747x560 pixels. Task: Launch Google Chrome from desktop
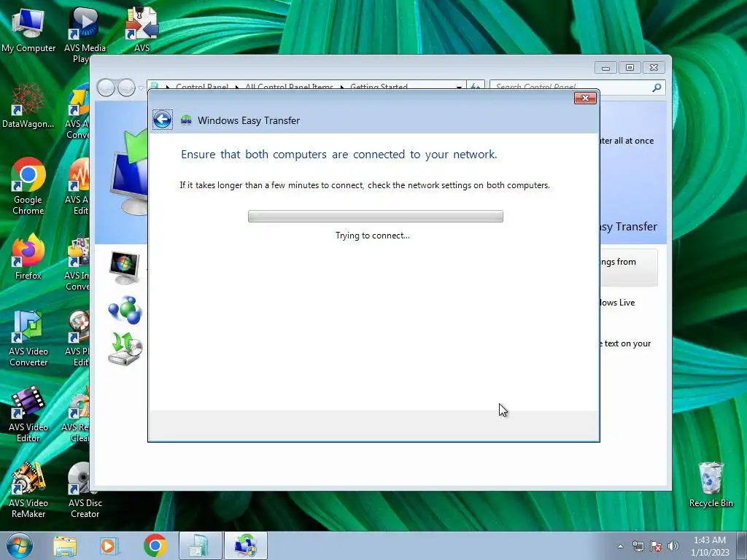tap(28, 186)
